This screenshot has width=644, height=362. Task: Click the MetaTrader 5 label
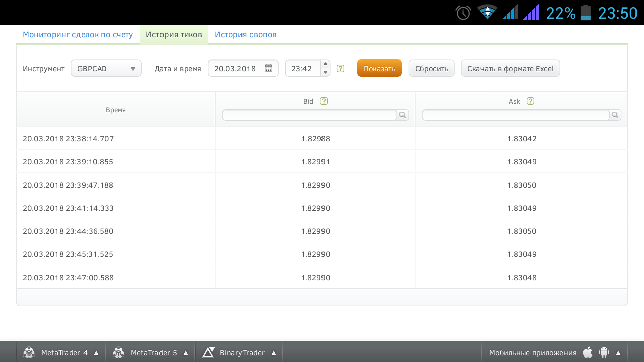click(x=154, y=353)
